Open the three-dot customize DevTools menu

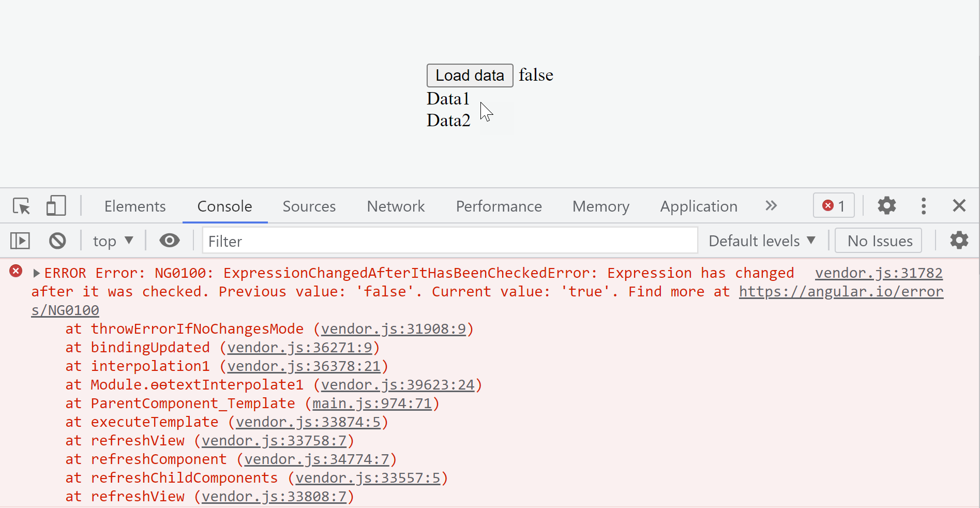(924, 206)
